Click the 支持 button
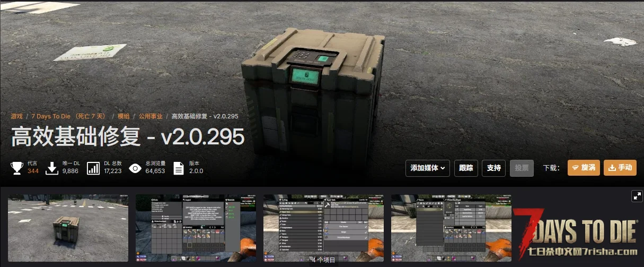644x267 pixels. (494, 168)
